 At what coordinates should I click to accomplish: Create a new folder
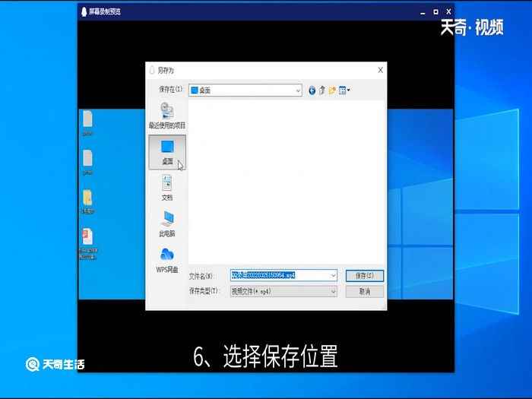click(332, 90)
